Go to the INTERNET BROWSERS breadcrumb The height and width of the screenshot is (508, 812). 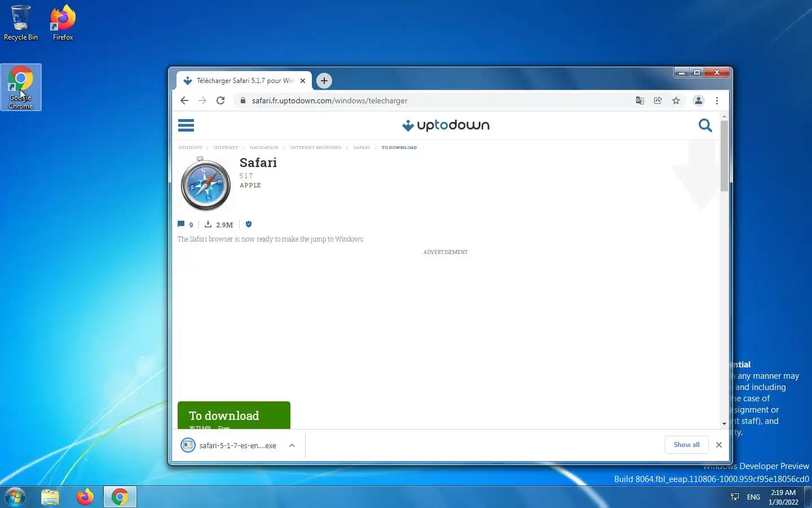(x=316, y=148)
